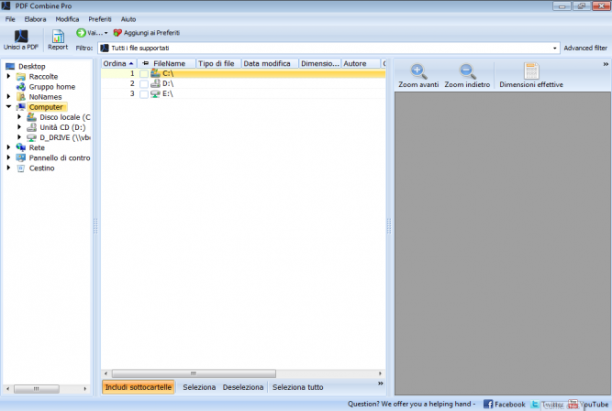This screenshot has width=612, height=411.
Task: Click the green Vai arrow icon
Action: tap(81, 33)
